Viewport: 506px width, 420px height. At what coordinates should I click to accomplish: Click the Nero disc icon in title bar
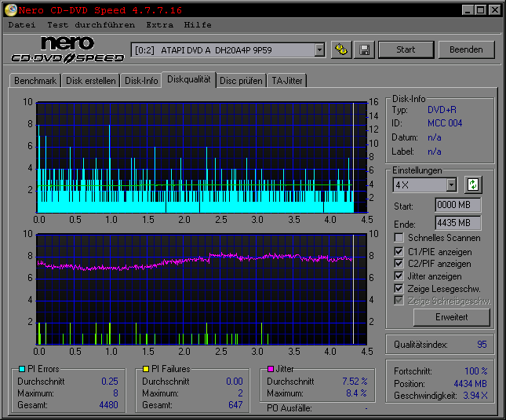[x=11, y=10]
